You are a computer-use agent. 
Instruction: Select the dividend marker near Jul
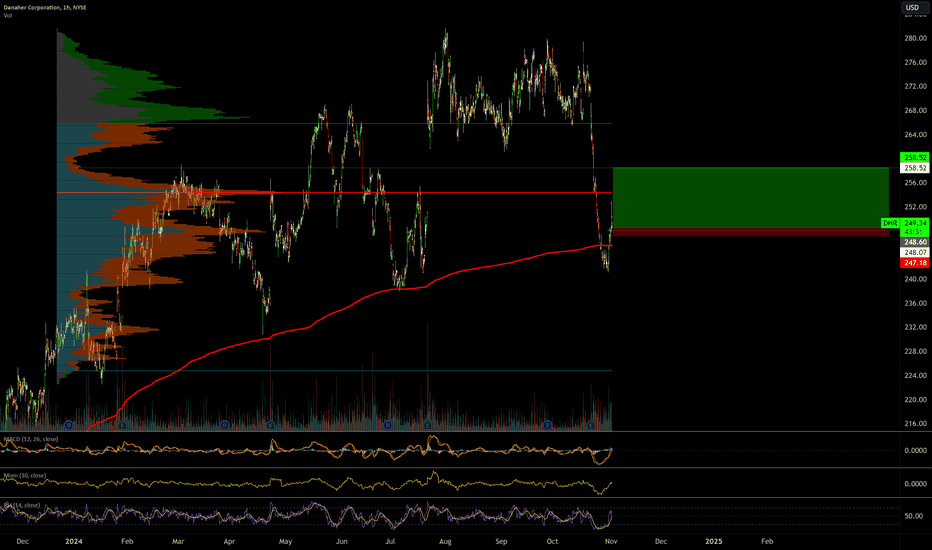pyautogui.click(x=388, y=425)
